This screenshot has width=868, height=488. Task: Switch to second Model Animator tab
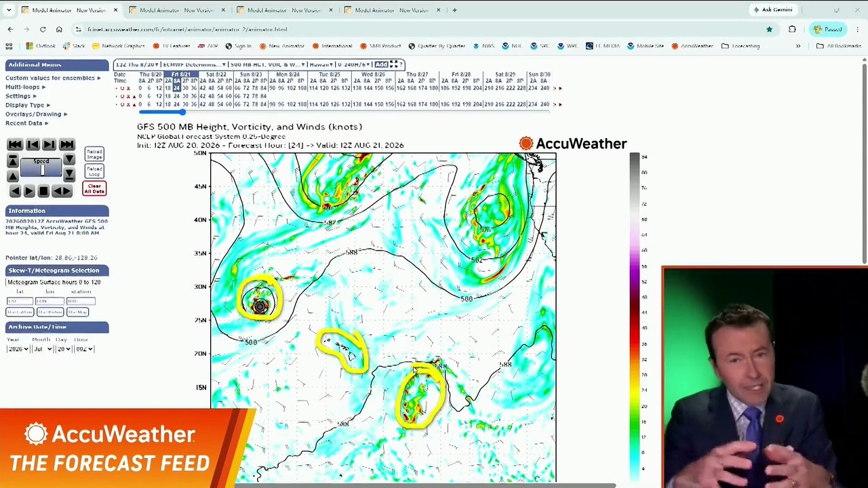[x=176, y=10]
